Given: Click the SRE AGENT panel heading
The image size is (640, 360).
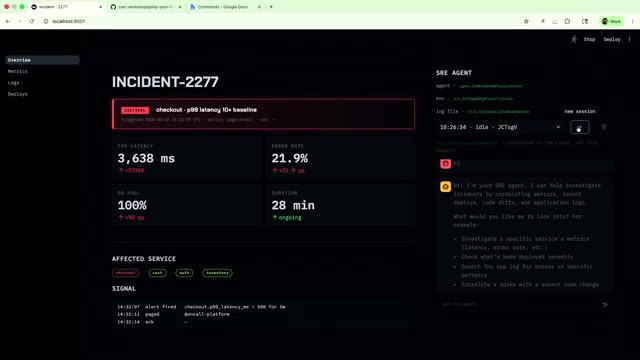Looking at the screenshot, I should pos(454,73).
